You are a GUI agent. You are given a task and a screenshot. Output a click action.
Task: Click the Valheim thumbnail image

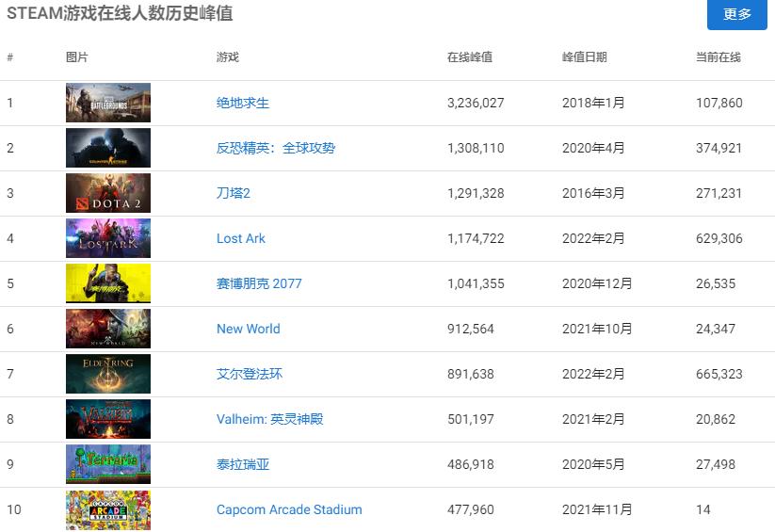(108, 419)
